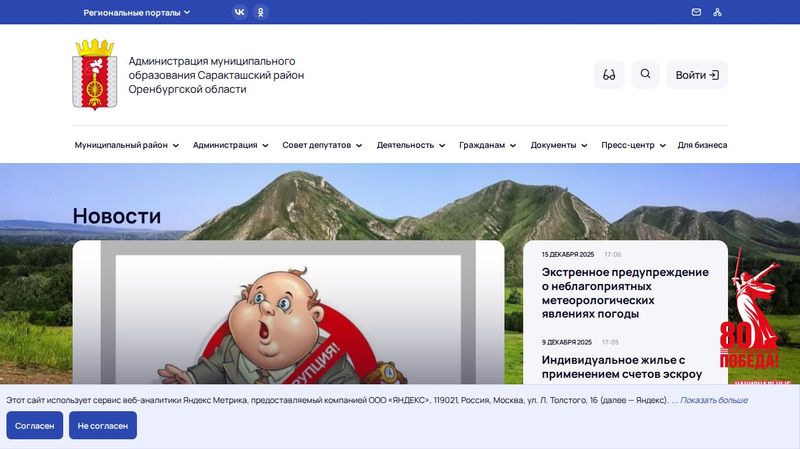
Task: Go to the Для бизнеса section
Action: tap(702, 145)
